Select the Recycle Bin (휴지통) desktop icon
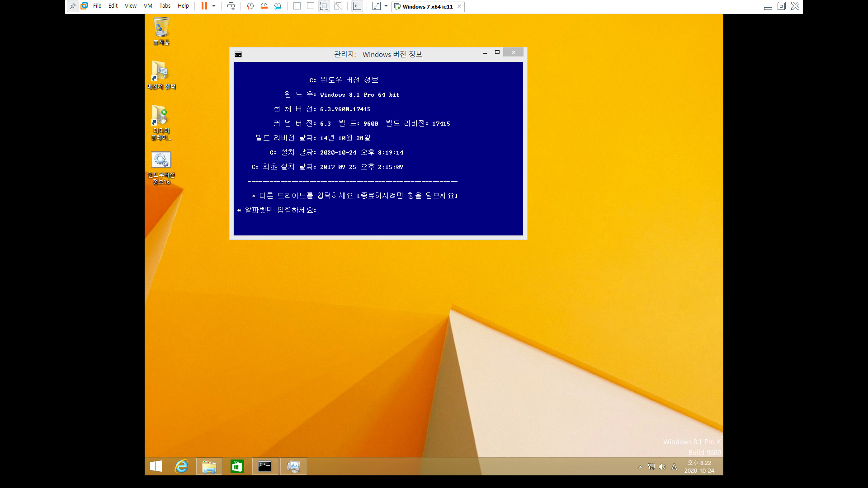 pyautogui.click(x=161, y=31)
